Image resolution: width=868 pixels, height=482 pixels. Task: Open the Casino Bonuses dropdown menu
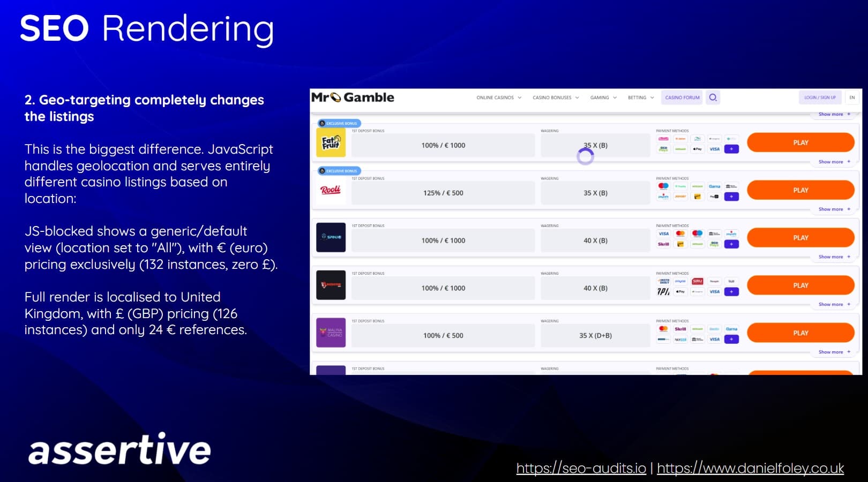555,97
